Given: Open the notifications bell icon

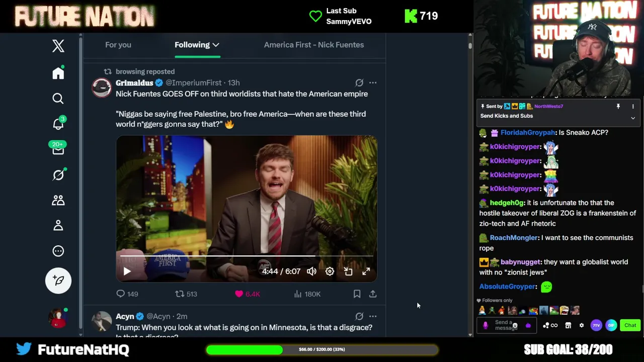Looking at the screenshot, I should pos(58,124).
